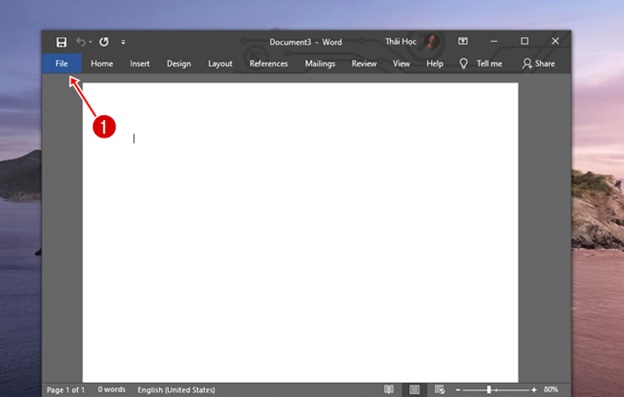624x397 pixels.
Task: Click the 80% zoom level
Action: (551, 389)
